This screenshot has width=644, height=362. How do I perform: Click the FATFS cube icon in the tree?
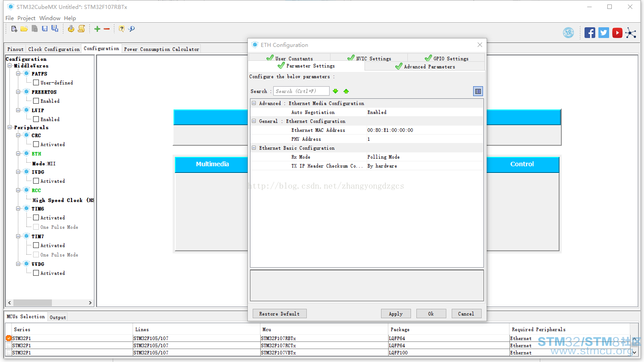coord(26,73)
